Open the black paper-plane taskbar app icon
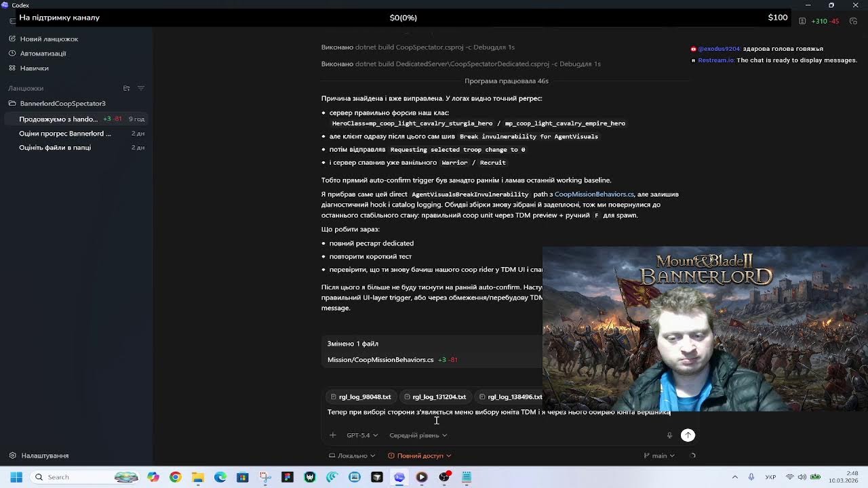 pos(377,477)
